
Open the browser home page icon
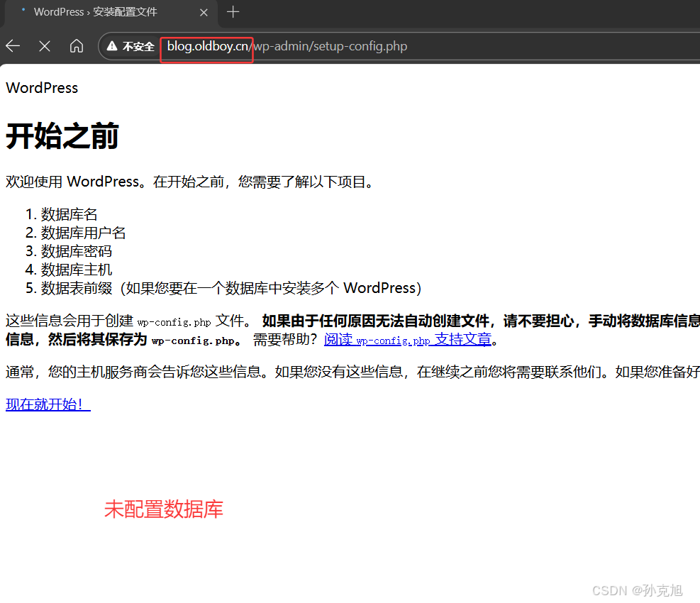(77, 46)
